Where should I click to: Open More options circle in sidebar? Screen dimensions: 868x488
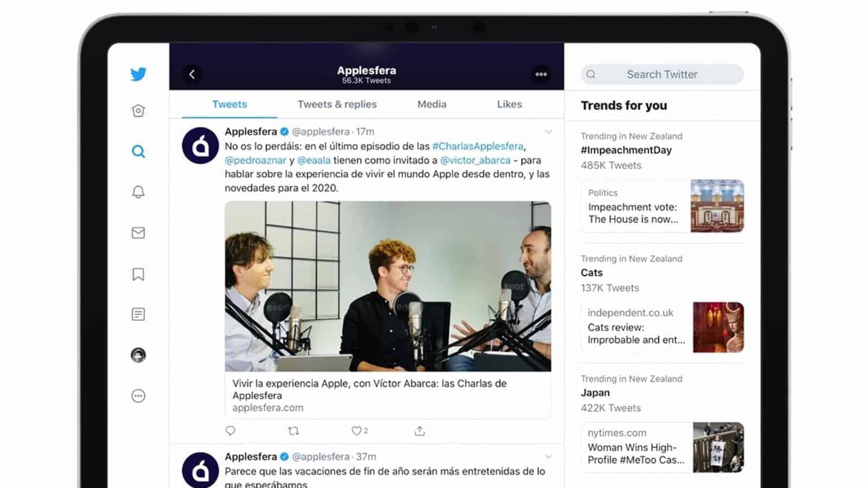(x=138, y=396)
